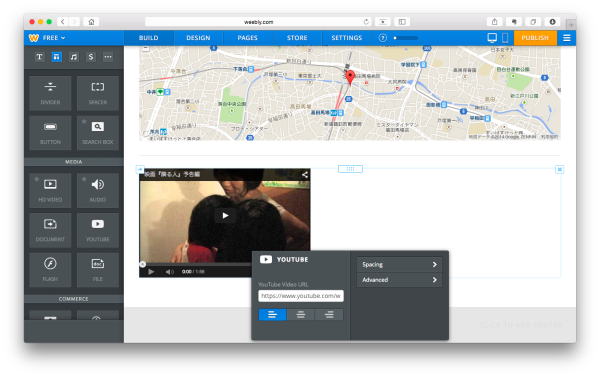The width and height of the screenshot is (600, 377).
Task: Open the media category music note icon
Action: pos(73,57)
